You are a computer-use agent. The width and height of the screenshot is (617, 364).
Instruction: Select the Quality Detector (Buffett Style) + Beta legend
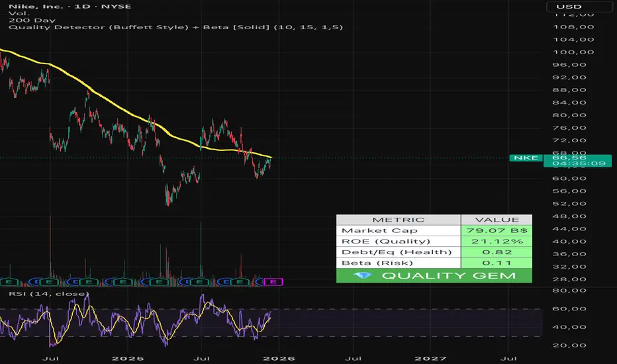[176, 27]
